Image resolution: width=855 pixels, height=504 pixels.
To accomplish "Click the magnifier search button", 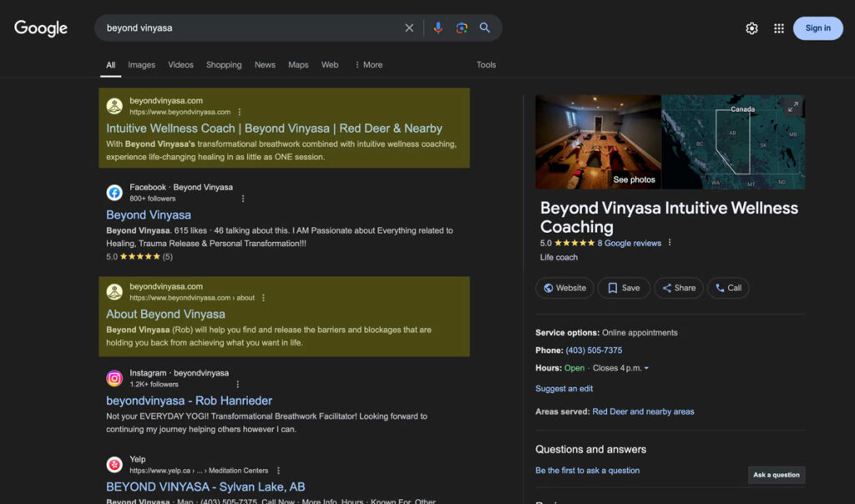I will (x=485, y=28).
